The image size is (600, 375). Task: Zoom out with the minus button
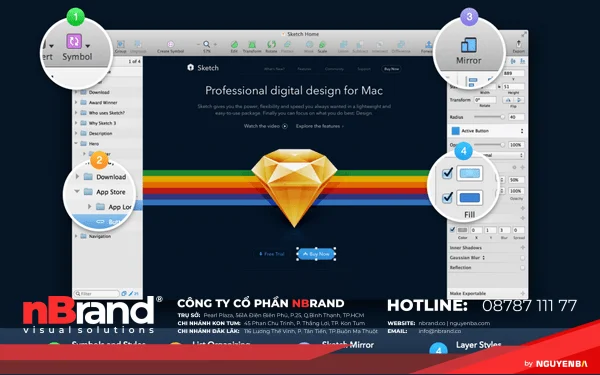198,44
